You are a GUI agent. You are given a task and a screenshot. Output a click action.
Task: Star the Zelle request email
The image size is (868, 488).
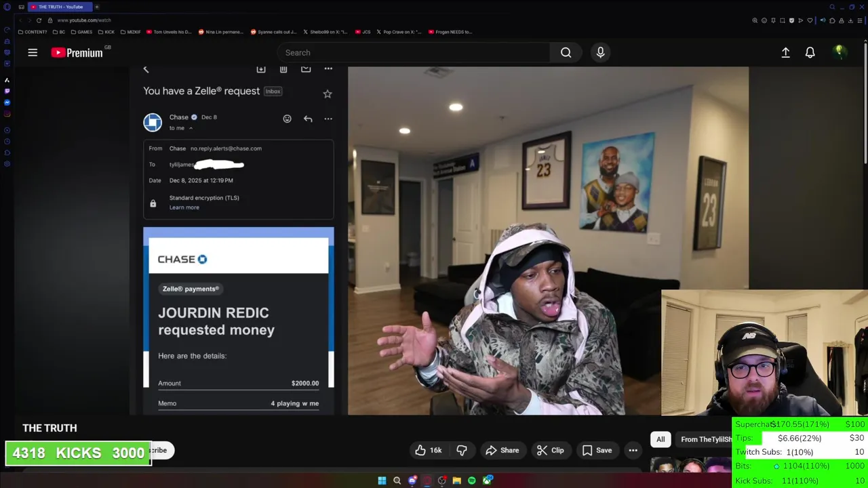pyautogui.click(x=328, y=94)
